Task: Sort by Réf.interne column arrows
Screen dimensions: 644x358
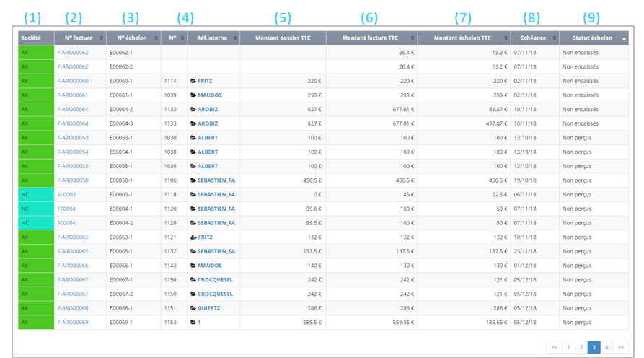Action: click(235, 38)
